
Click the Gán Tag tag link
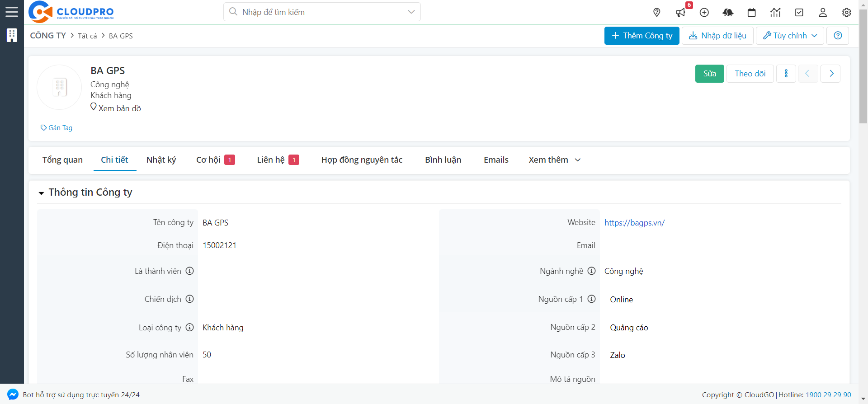(57, 128)
